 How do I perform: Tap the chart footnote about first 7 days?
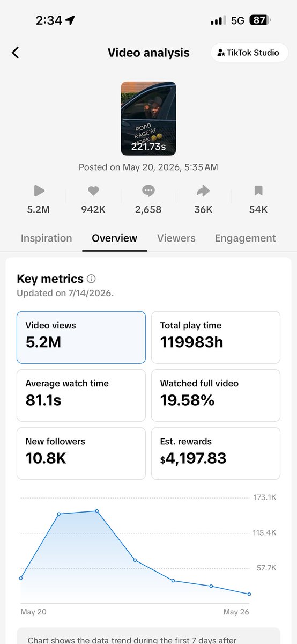tap(148, 636)
